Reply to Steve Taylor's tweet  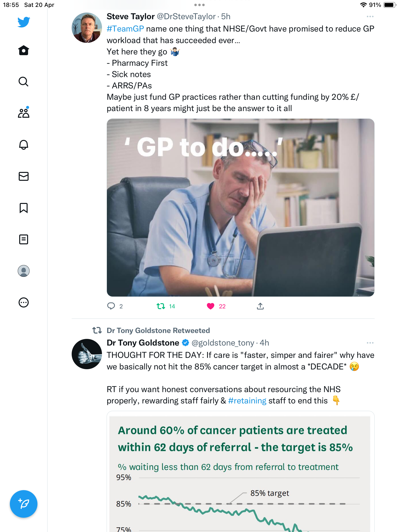pyautogui.click(x=111, y=306)
